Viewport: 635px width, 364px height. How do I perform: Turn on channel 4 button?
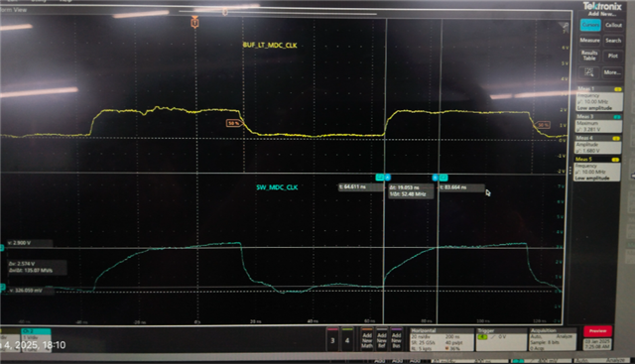click(x=347, y=339)
